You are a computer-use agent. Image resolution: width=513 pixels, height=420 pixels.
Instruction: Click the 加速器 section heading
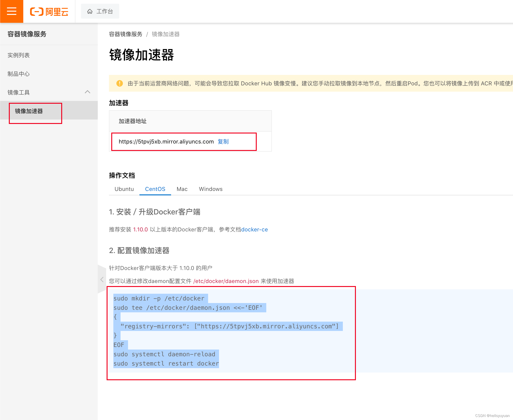(119, 103)
